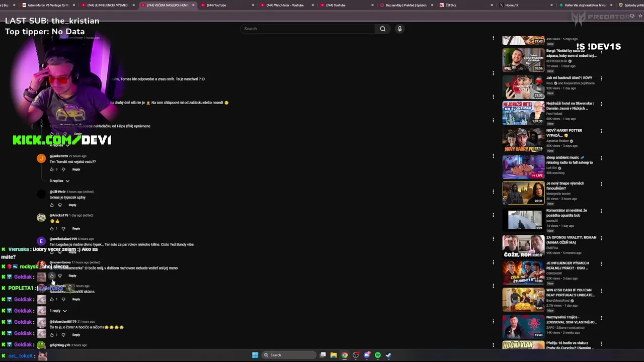Open Discord from the taskbar
The width and height of the screenshot is (644, 362).
tap(367, 355)
